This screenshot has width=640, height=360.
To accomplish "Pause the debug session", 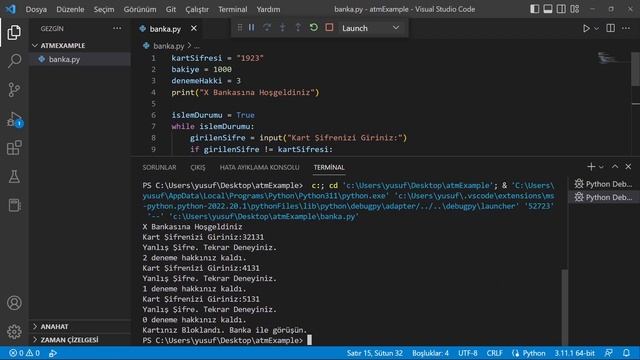I will pyautogui.click(x=251, y=28).
